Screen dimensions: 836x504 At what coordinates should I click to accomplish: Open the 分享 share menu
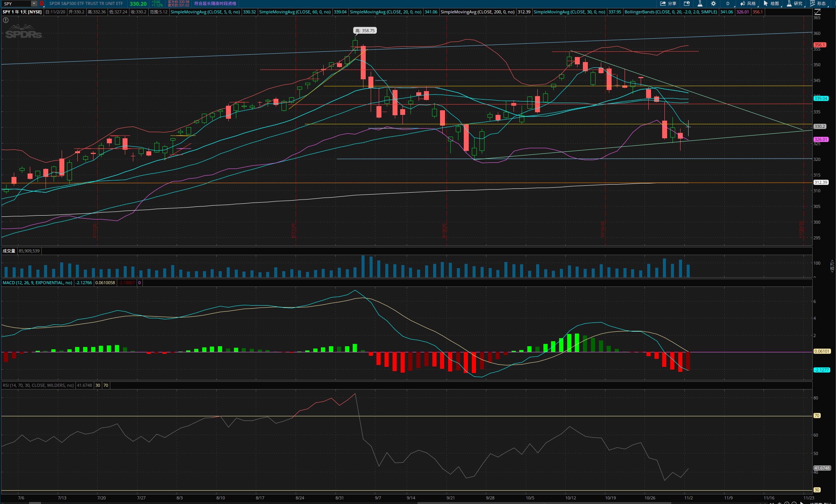668,3
